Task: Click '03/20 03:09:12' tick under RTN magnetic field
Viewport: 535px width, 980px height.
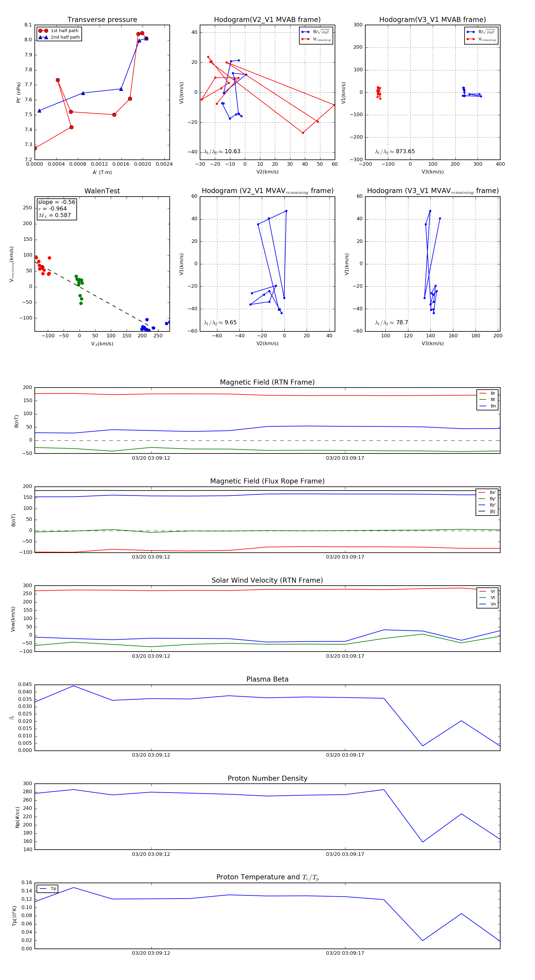Action: click(151, 458)
